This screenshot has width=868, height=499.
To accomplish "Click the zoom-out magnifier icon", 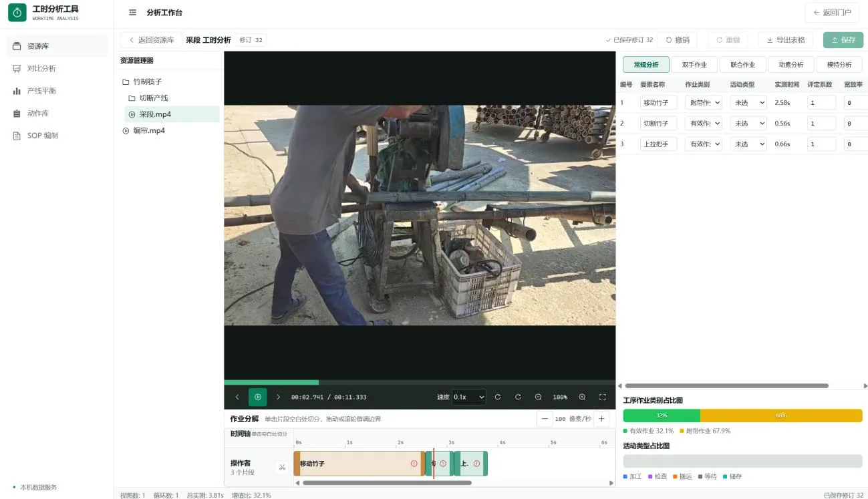I will click(538, 397).
